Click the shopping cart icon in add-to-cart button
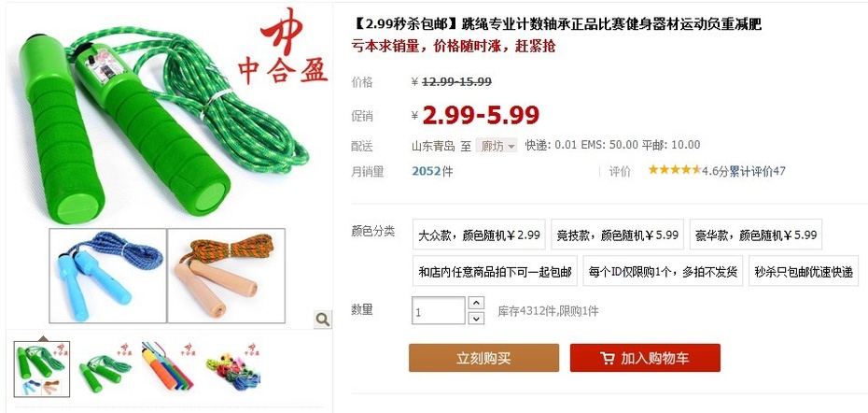The image size is (868, 413). [x=608, y=358]
